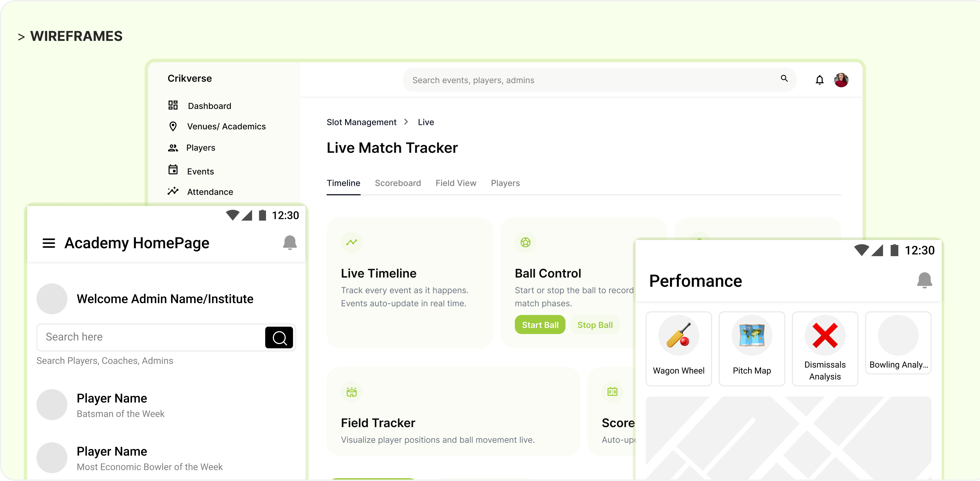
Task: Click the Performance screen bell icon
Action: pyautogui.click(x=924, y=280)
